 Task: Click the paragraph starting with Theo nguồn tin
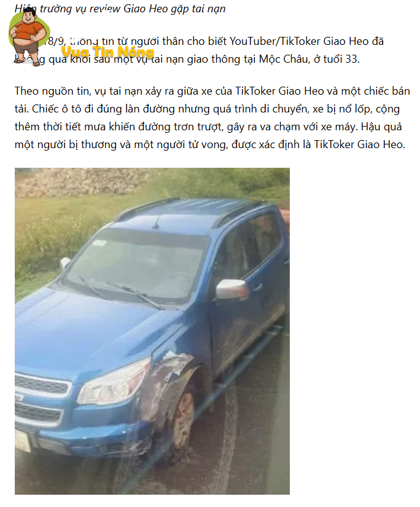pyautogui.click(x=212, y=118)
